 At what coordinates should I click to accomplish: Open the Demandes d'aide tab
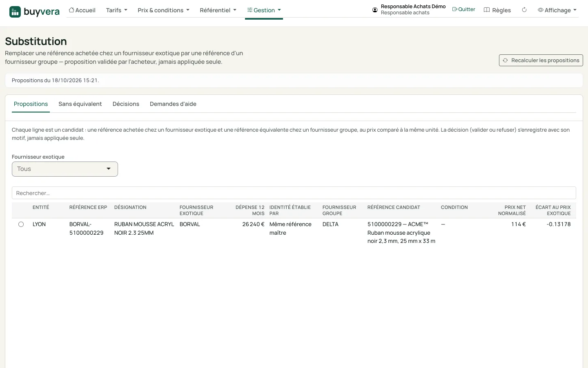pos(173,104)
